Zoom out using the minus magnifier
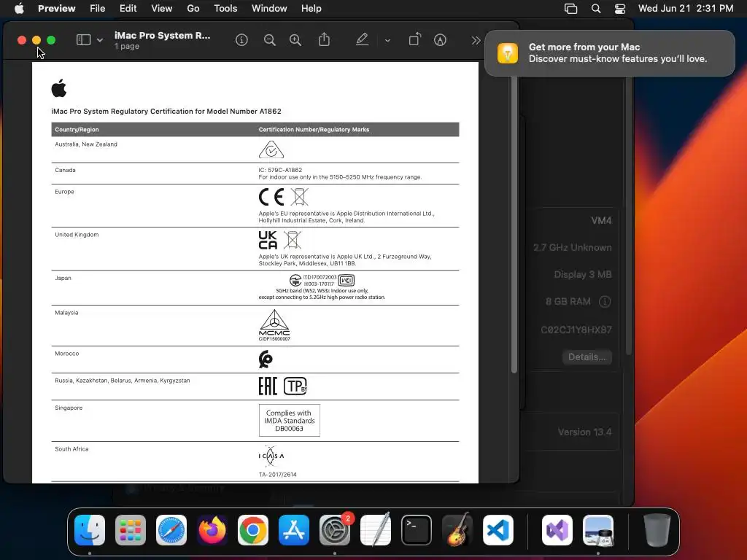747x560 pixels. tap(270, 40)
